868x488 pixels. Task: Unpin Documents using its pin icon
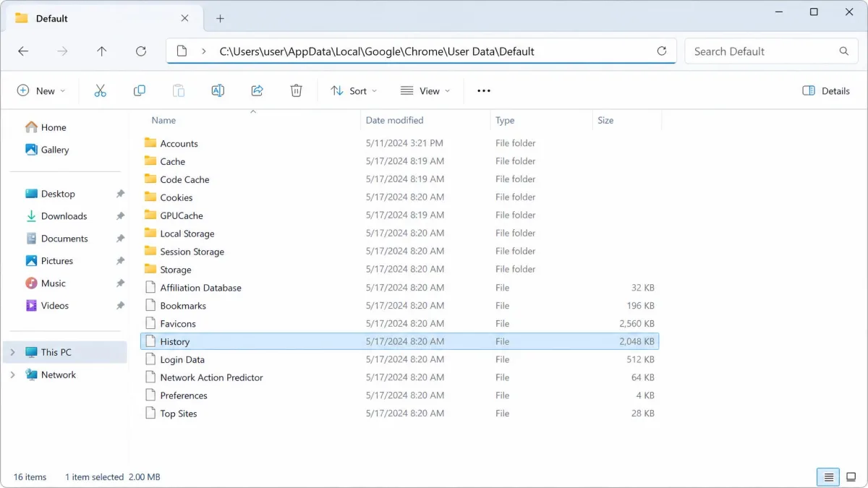click(x=120, y=239)
